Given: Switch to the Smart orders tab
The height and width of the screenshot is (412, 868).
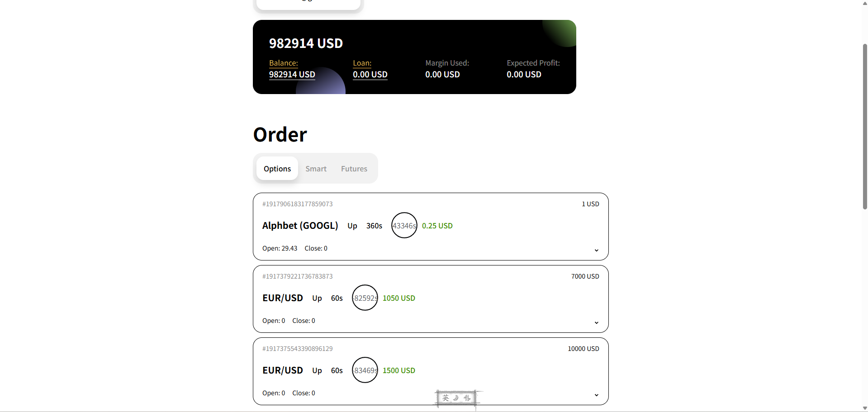Looking at the screenshot, I should [316, 169].
